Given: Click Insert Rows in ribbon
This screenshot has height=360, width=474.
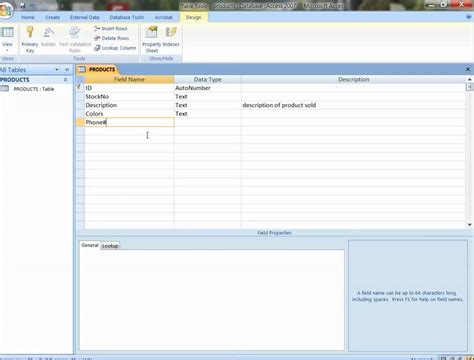Looking at the screenshot, I should pos(111,29).
